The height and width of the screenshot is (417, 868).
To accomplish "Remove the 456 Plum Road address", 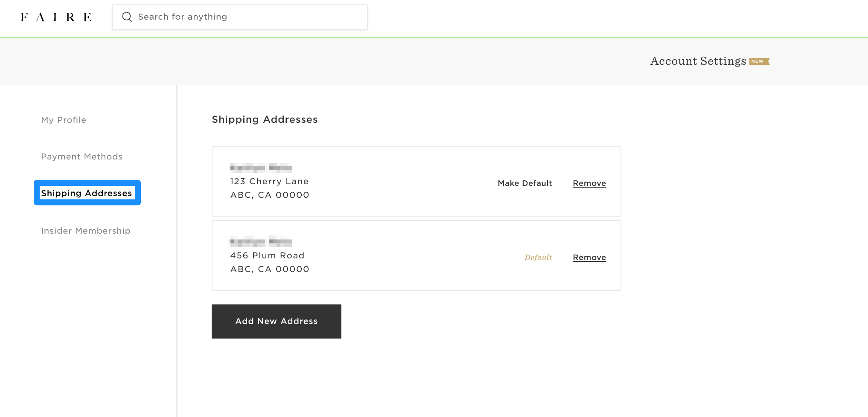I will click(589, 258).
